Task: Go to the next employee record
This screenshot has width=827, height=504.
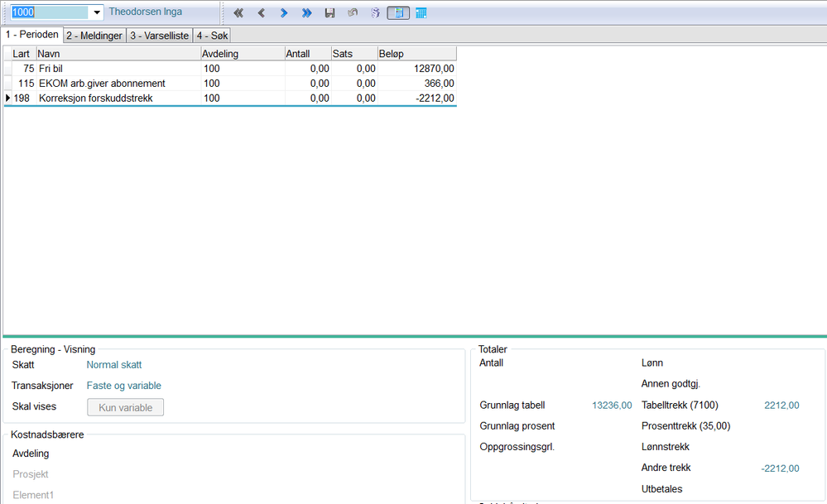Action: coord(284,13)
